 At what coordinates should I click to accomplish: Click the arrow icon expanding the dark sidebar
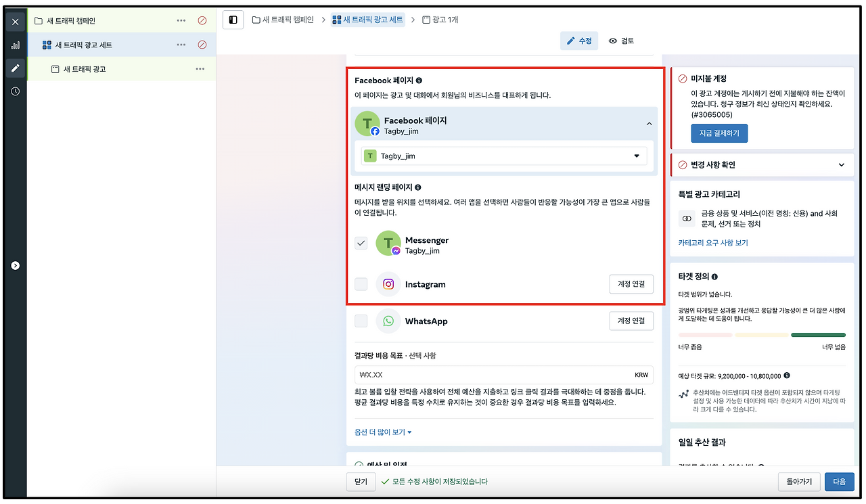15,265
